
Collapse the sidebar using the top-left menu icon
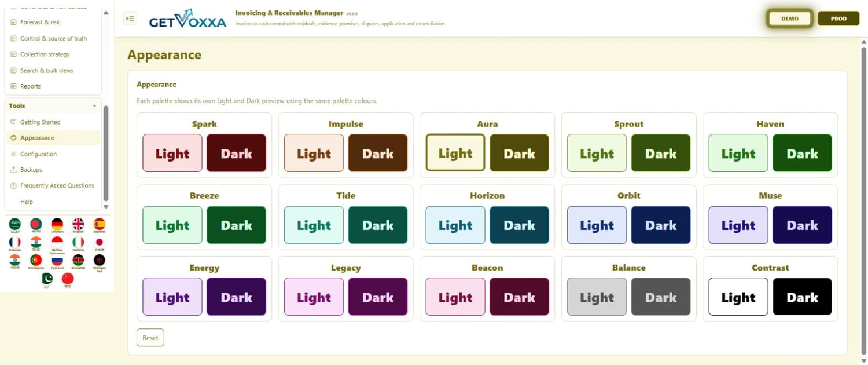(x=130, y=19)
